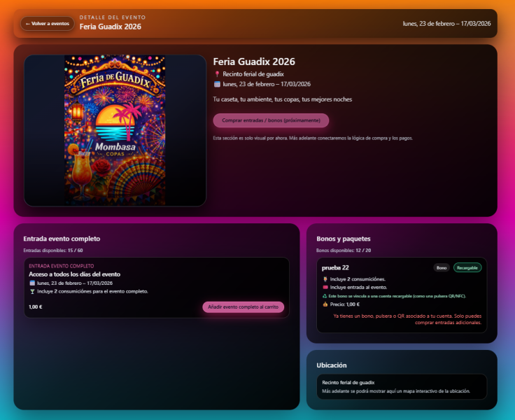This screenshot has height=420, width=515.
Task: Click the money bag icon beside Precio
Action: [325, 304]
